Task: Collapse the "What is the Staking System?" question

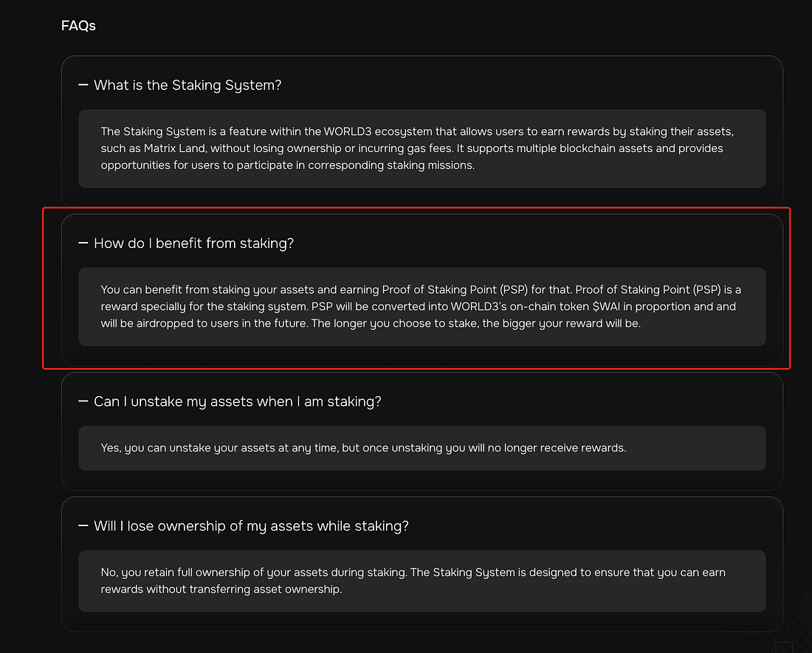Action: (187, 86)
